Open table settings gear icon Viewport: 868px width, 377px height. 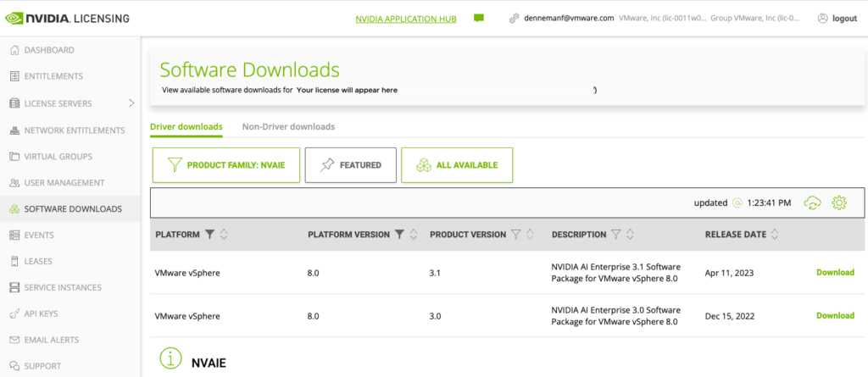pos(839,202)
